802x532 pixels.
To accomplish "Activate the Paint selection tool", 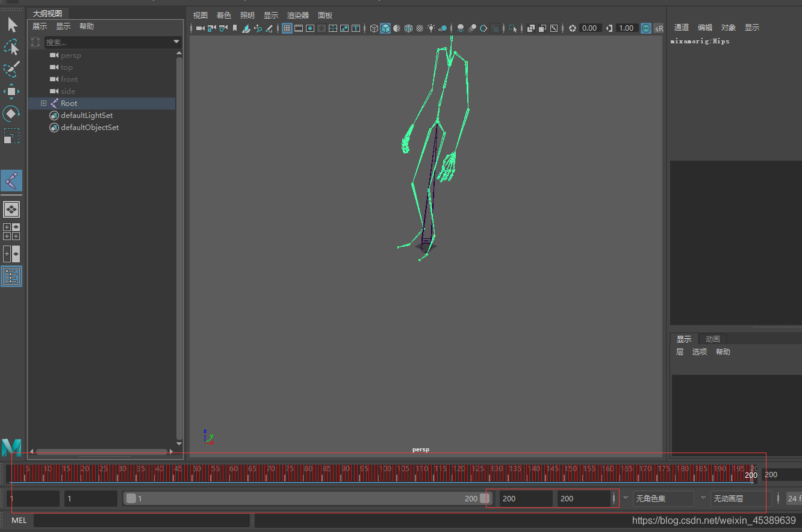I will [x=11, y=69].
